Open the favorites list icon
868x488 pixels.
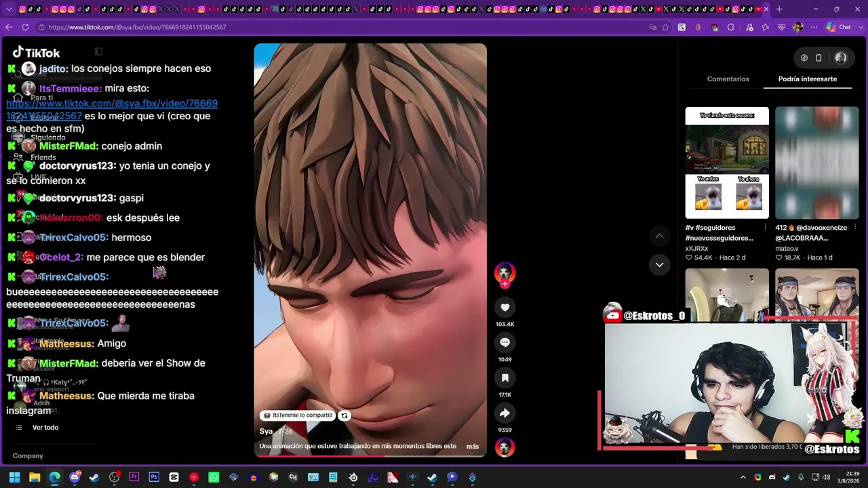[x=766, y=27]
